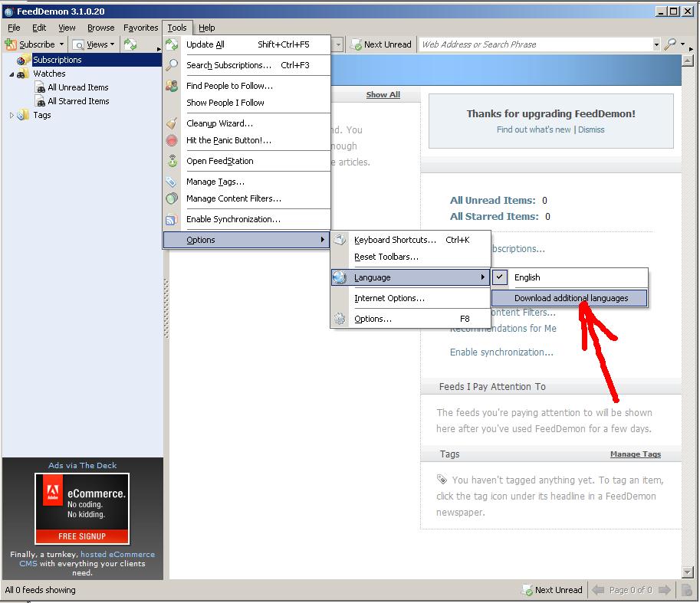Open the Views dropdown arrow
The image size is (700, 603).
112,44
